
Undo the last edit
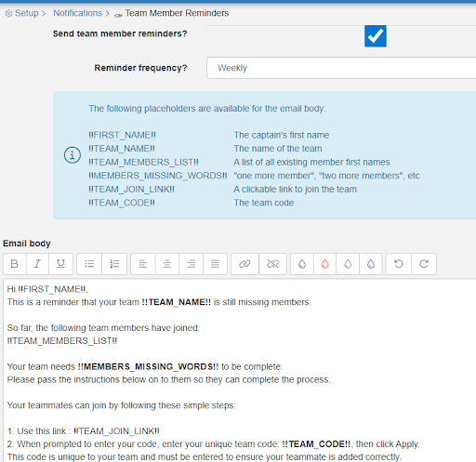point(399,264)
